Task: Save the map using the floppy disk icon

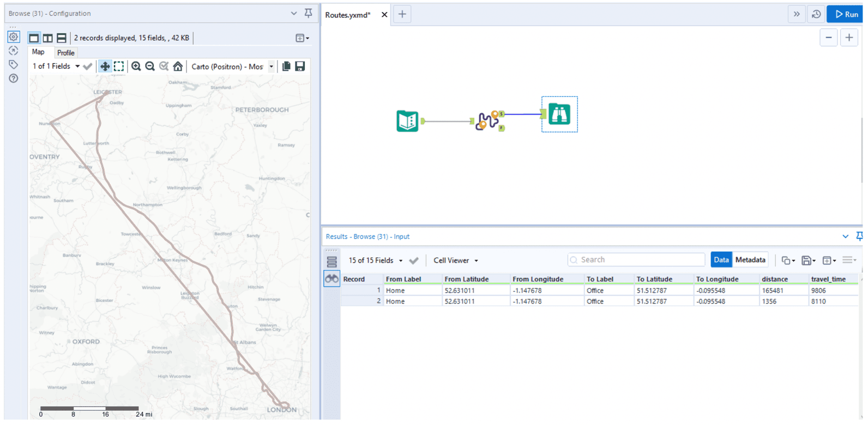Action: click(300, 66)
